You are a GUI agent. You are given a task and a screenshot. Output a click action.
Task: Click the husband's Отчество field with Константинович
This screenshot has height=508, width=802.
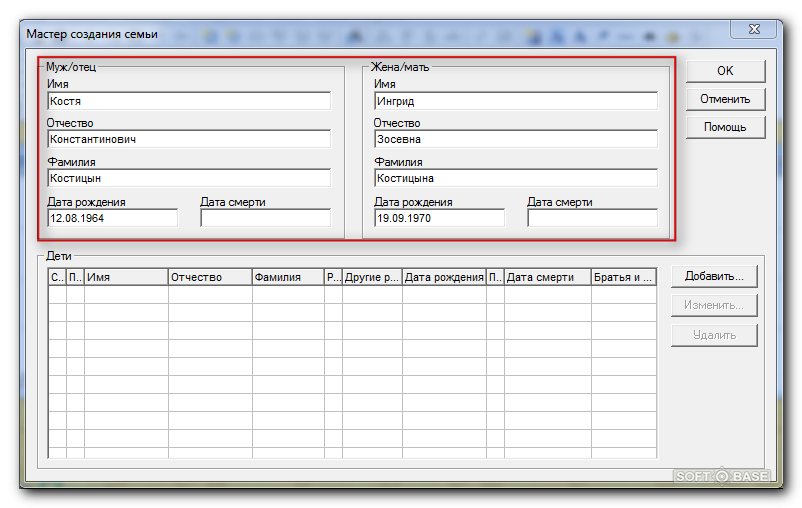pyautogui.click(x=188, y=140)
